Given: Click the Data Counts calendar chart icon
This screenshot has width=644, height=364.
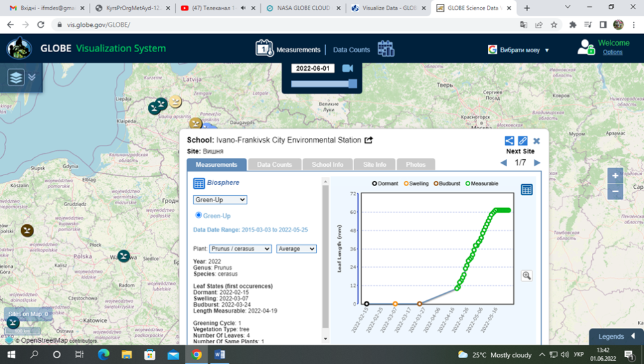Looking at the screenshot, I should tap(386, 49).
